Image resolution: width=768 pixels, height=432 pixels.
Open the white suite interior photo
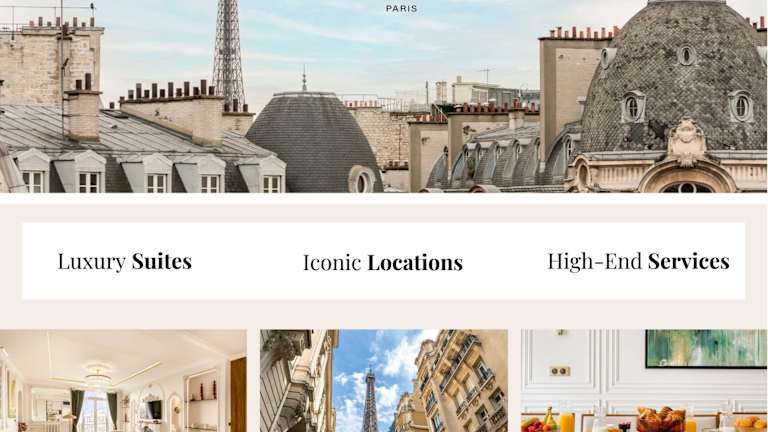(123, 381)
